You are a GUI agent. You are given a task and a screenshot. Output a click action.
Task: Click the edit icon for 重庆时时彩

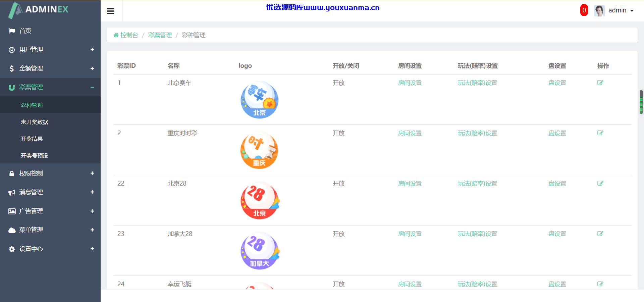600,133
